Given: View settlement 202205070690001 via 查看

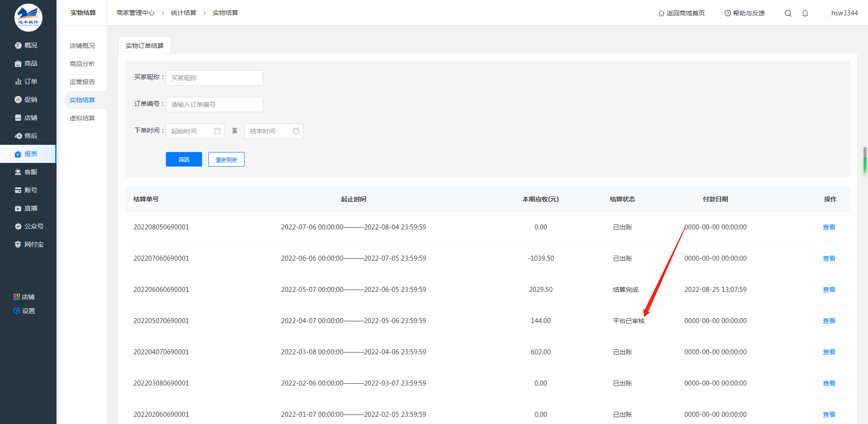Looking at the screenshot, I should [x=829, y=321].
